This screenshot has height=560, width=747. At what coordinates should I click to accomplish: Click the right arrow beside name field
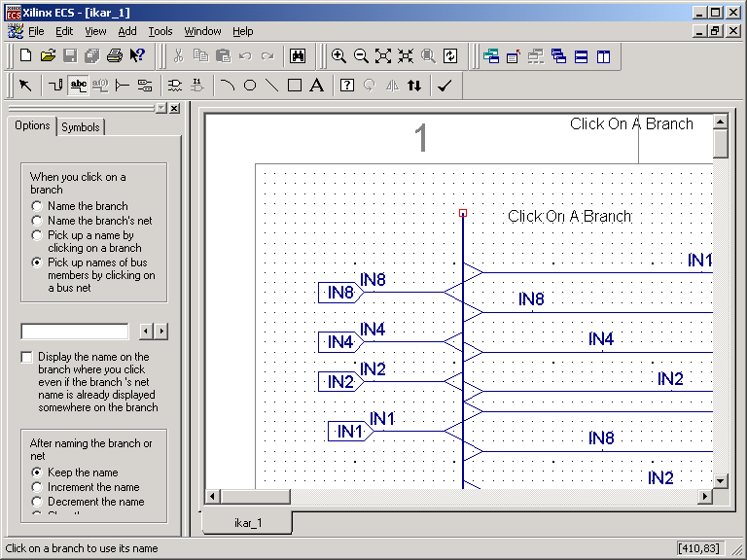point(161,331)
